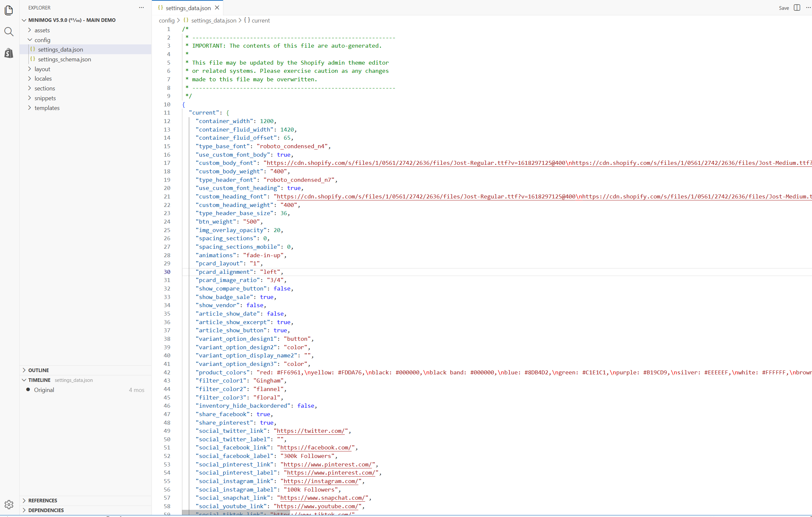
Task: Open the settings gear icon
Action: [x=9, y=504]
